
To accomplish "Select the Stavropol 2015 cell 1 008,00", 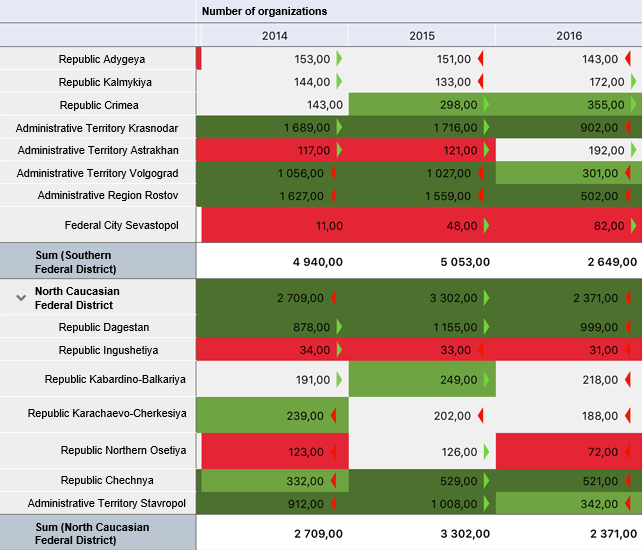I will 422,503.
